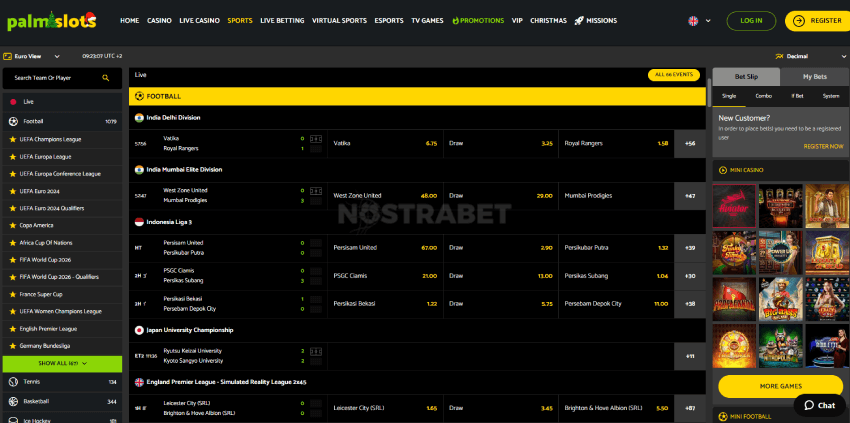
Task: Click the UEFA Champions League star icon
Action: (x=13, y=139)
